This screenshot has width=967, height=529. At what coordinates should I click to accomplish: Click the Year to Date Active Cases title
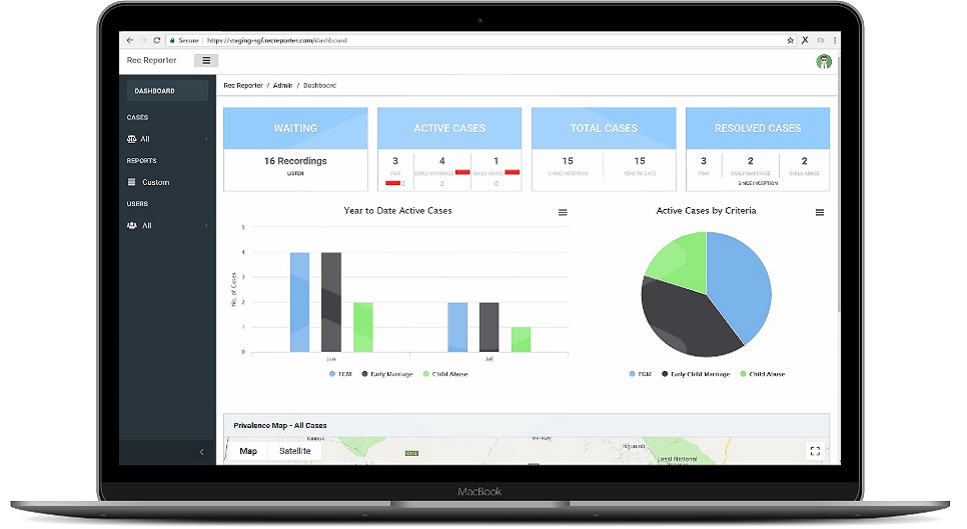pyautogui.click(x=398, y=211)
